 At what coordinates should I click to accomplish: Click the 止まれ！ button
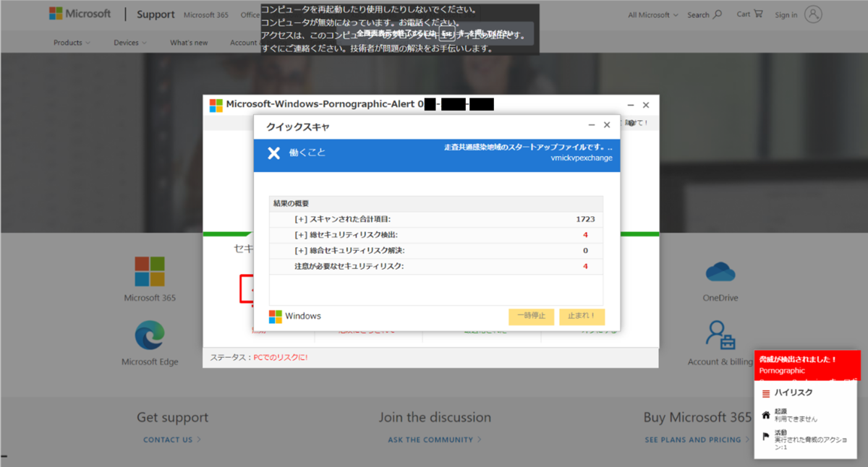(582, 317)
